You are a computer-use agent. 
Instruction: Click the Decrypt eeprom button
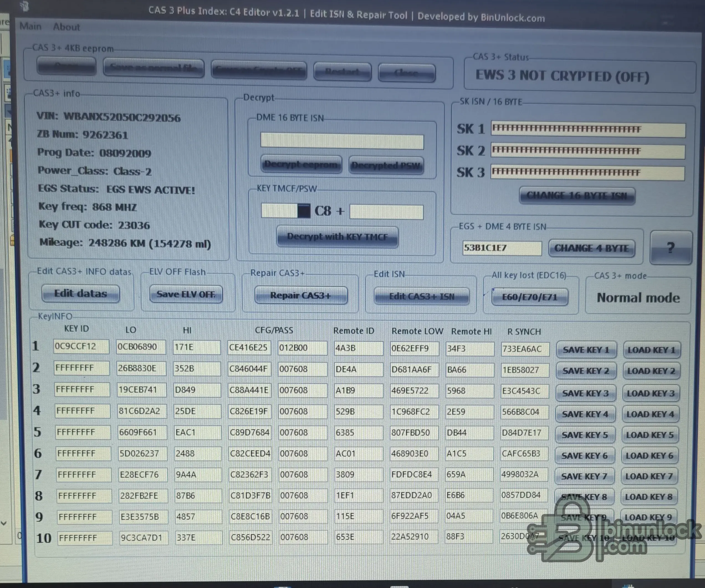(x=301, y=165)
